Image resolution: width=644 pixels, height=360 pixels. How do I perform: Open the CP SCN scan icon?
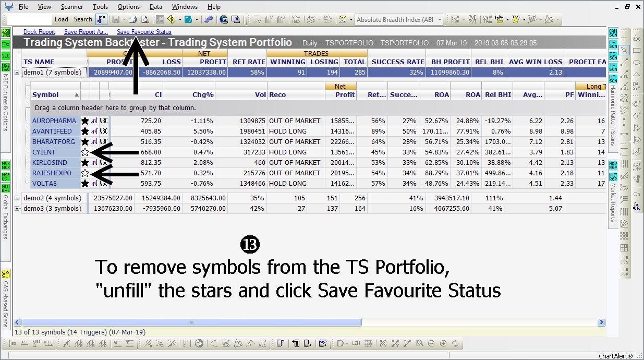613,45
